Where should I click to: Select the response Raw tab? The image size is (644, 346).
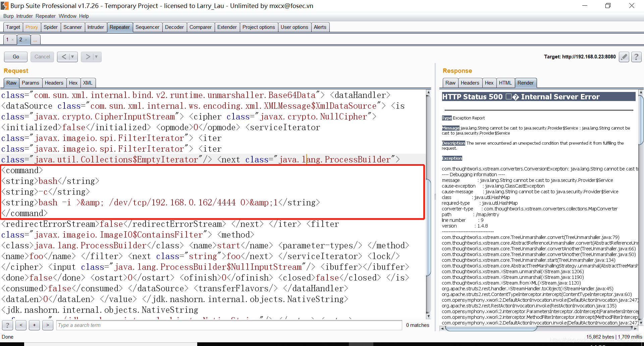click(450, 83)
